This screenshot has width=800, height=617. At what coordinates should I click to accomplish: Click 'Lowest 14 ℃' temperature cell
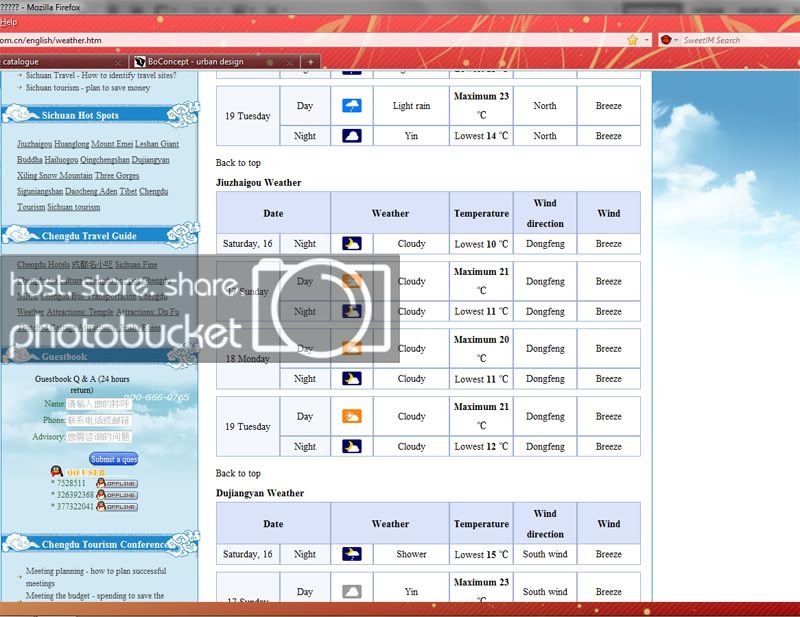tap(481, 136)
